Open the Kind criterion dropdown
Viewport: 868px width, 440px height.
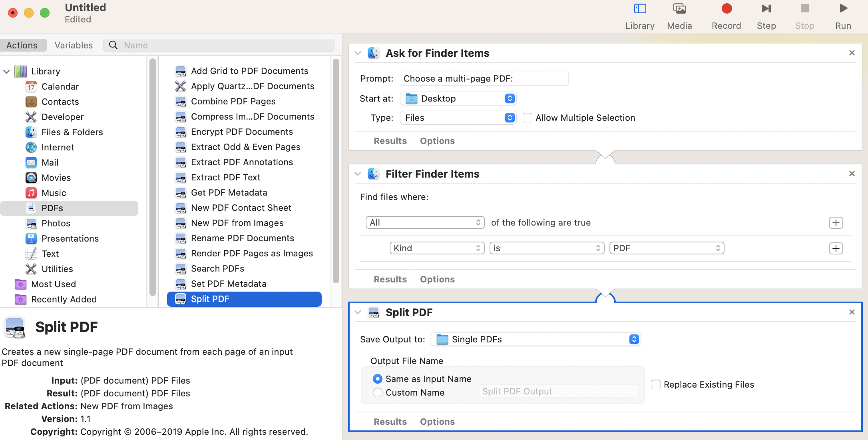[x=437, y=248]
